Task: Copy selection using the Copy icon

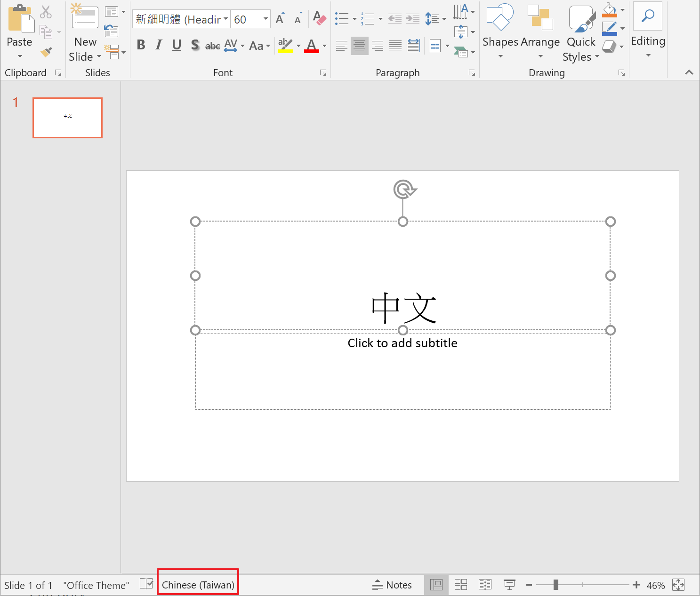Action: pos(46,32)
